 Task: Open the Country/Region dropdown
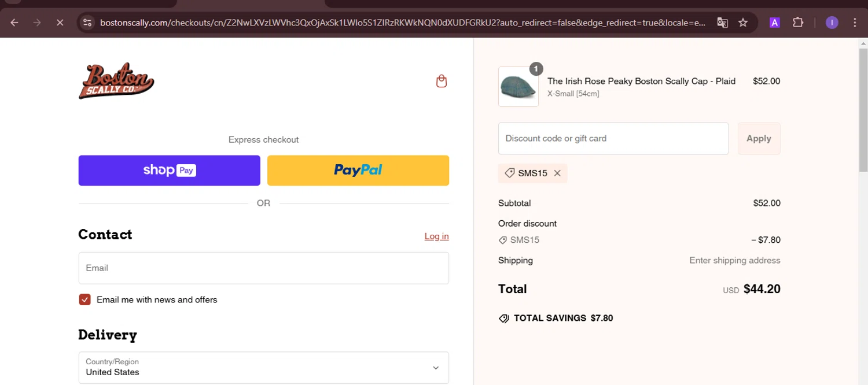pos(264,368)
